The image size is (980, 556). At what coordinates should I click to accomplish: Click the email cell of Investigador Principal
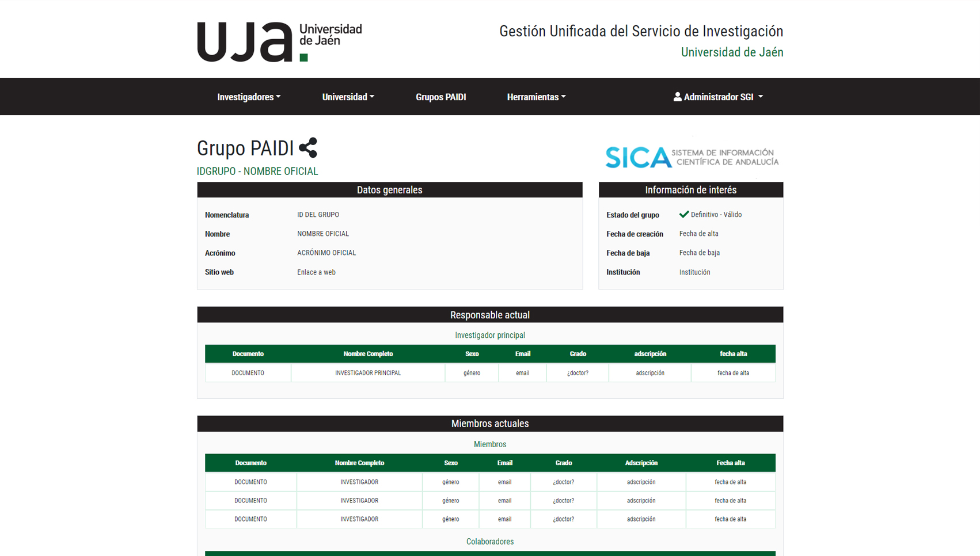tap(522, 372)
